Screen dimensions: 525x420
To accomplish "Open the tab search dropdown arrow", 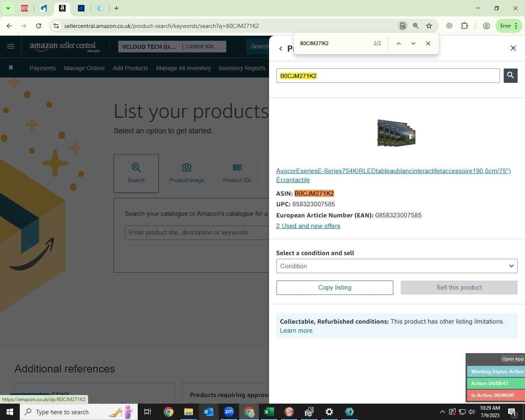I will [8, 8].
